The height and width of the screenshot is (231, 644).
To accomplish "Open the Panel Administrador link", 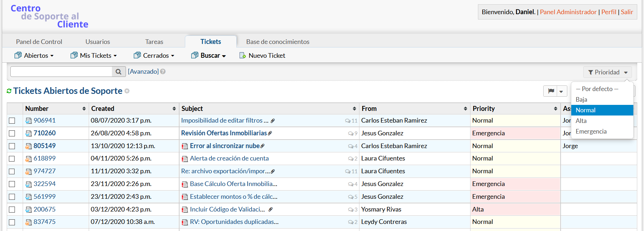I will (568, 12).
